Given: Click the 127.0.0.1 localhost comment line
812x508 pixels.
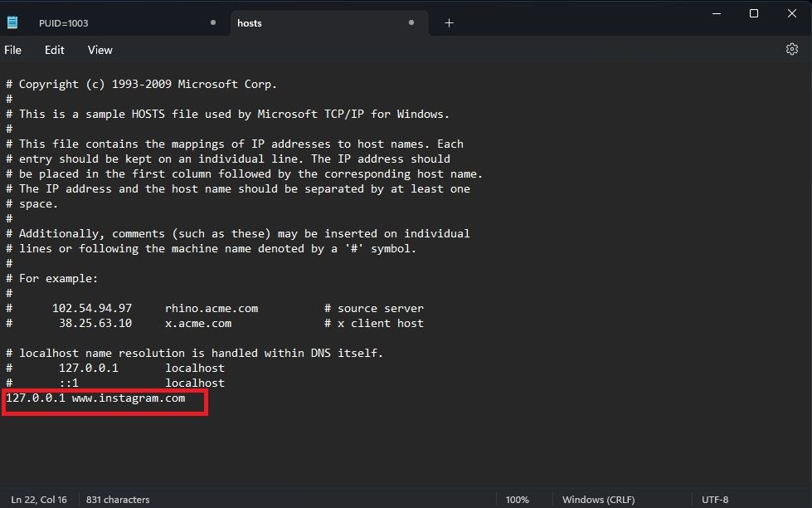Looking at the screenshot, I should point(116,368).
